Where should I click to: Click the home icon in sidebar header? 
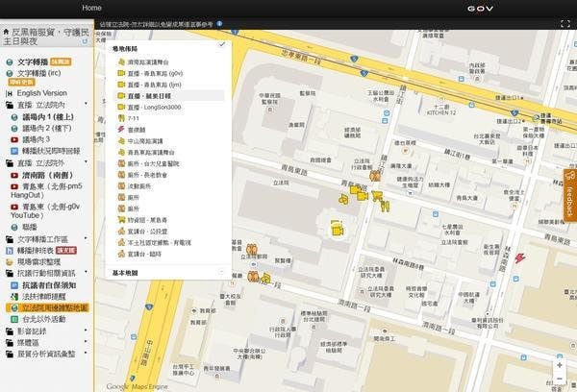(6, 33)
